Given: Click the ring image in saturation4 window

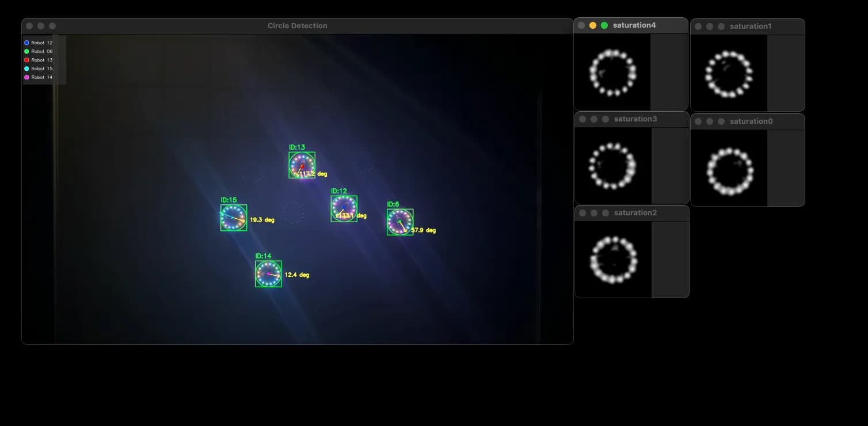Looking at the screenshot, I should [612, 72].
